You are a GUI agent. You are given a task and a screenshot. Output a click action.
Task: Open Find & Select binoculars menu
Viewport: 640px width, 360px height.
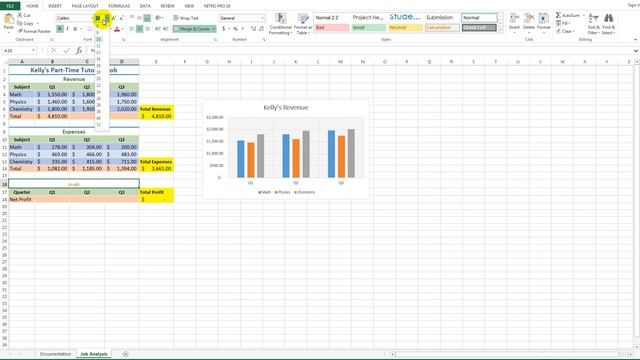pyautogui.click(x=608, y=24)
